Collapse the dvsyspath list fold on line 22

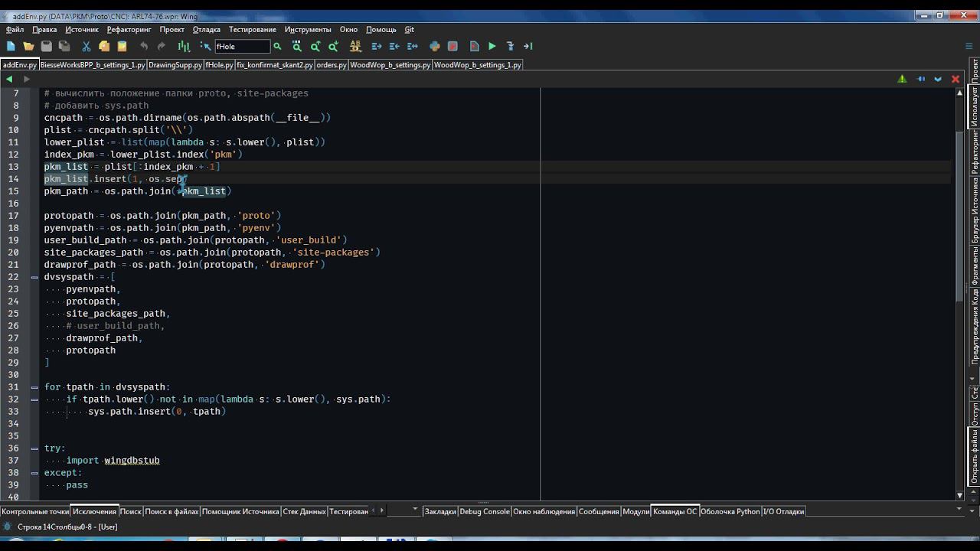34,277
